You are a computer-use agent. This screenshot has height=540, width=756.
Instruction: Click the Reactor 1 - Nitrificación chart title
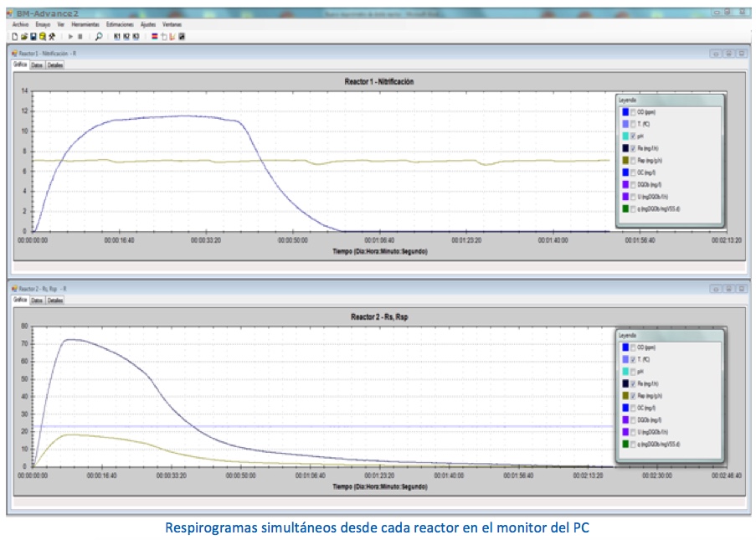coord(379,81)
